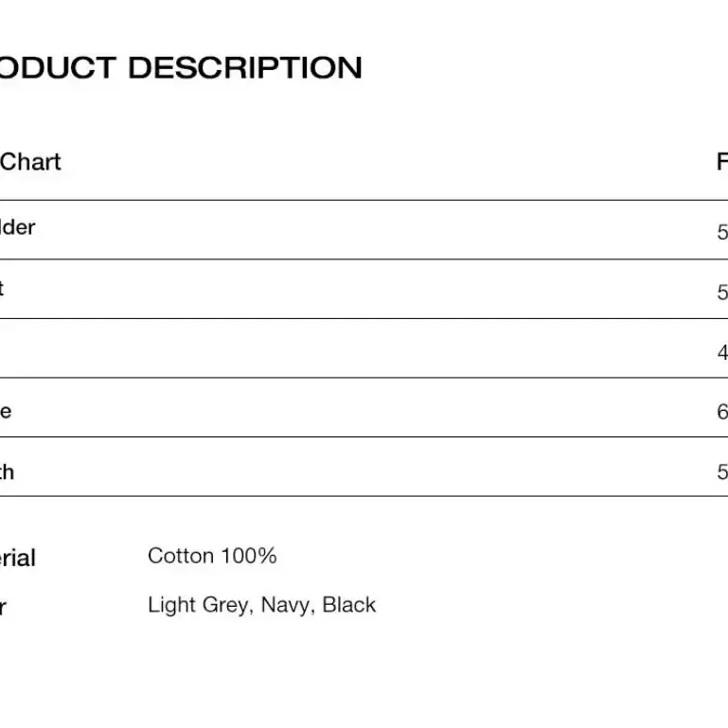This screenshot has width=728, height=728.
Task: Click the value 5 in the Length row
Action: click(x=722, y=471)
